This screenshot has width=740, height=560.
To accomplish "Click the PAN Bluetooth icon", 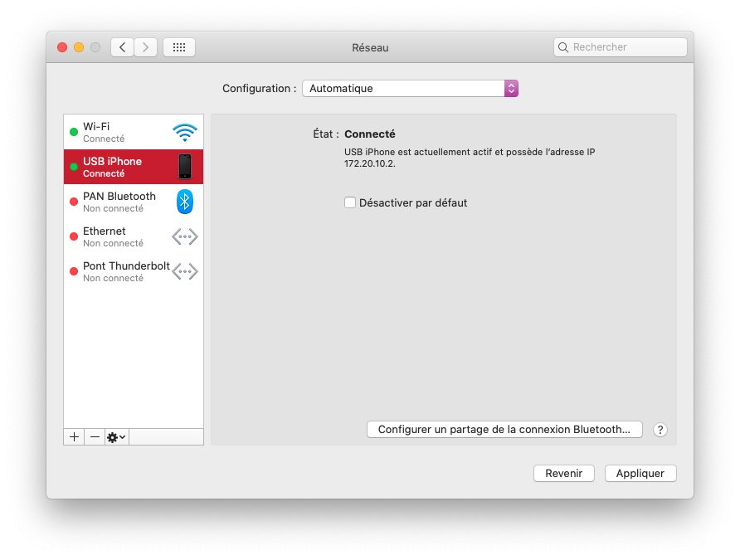I will 184,202.
